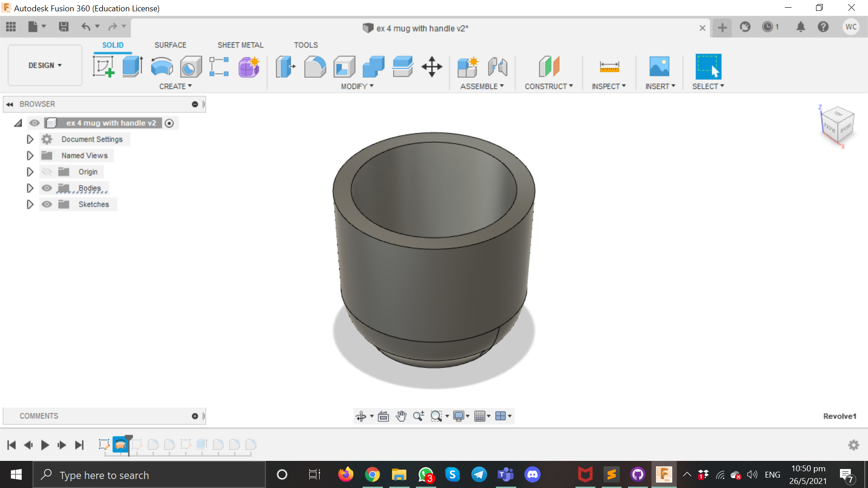Switch to the SOLID tab
The height and width of the screenshot is (488, 868).
click(113, 45)
